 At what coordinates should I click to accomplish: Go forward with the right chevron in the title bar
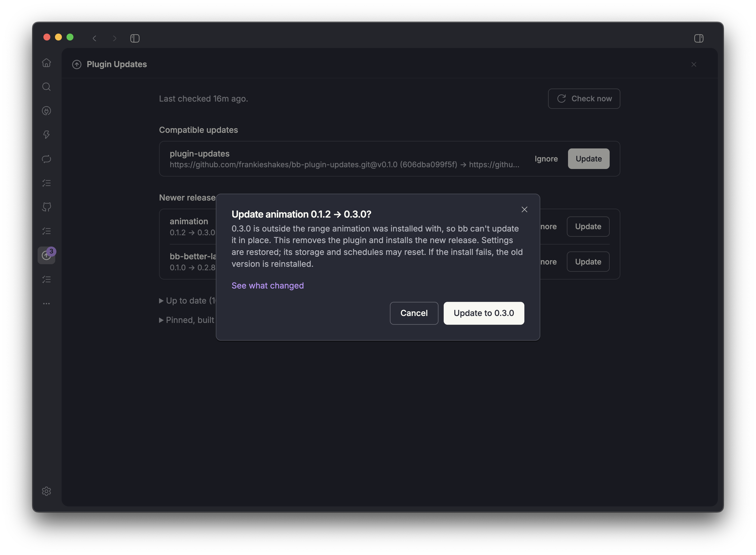[115, 38]
